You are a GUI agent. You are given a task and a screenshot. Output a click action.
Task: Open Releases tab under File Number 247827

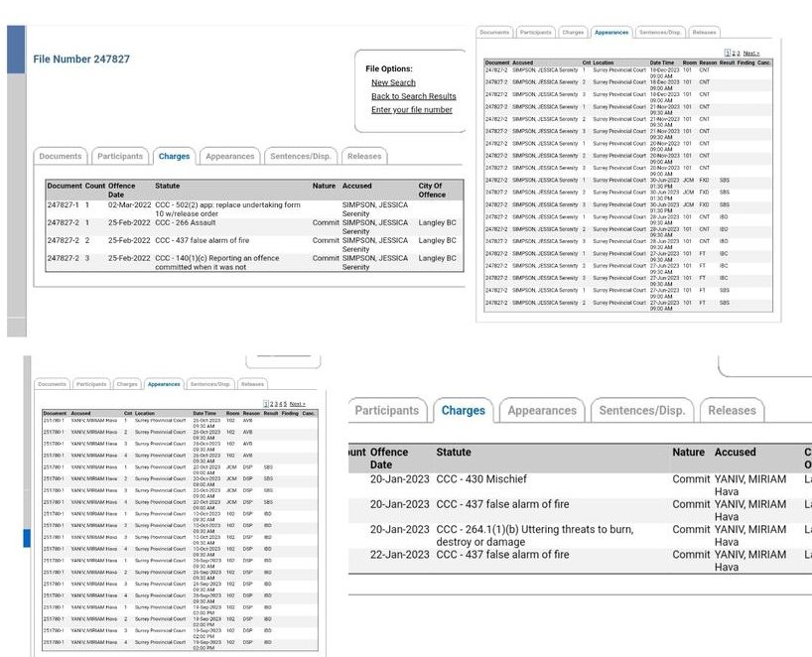(x=364, y=156)
